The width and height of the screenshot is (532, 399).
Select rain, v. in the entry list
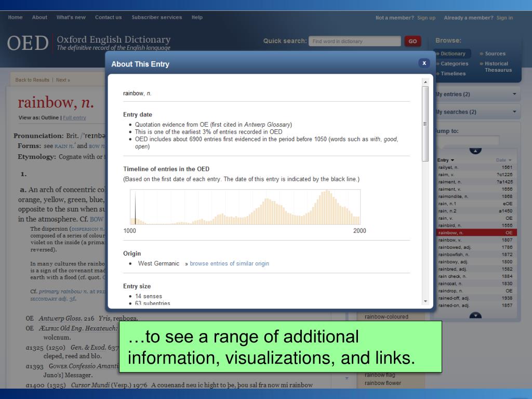click(476, 218)
